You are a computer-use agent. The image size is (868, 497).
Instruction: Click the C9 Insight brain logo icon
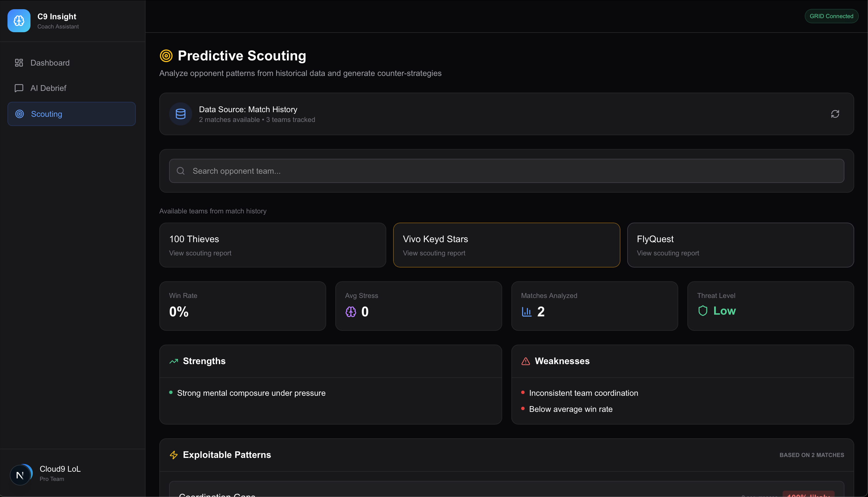(x=19, y=21)
